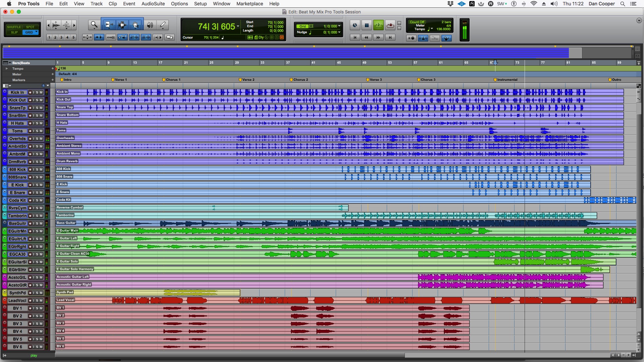Enable Shuffle edit mode
The height and width of the screenshot is (362, 644).
point(14,27)
